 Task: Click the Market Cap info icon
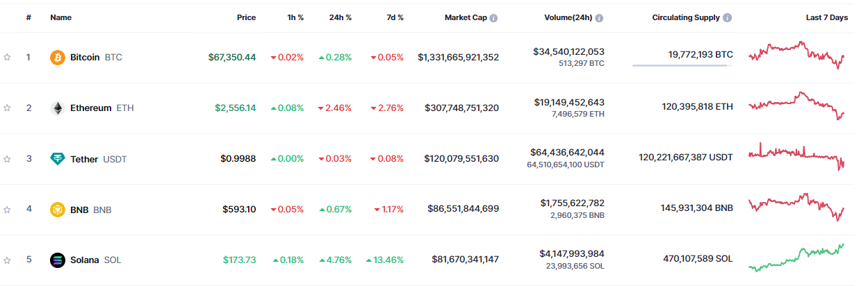(493, 18)
